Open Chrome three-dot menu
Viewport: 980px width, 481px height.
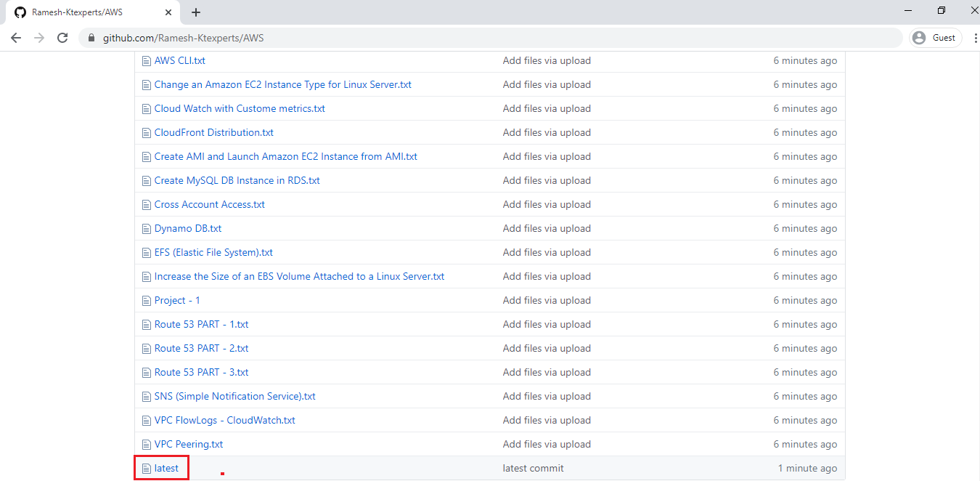coord(975,38)
